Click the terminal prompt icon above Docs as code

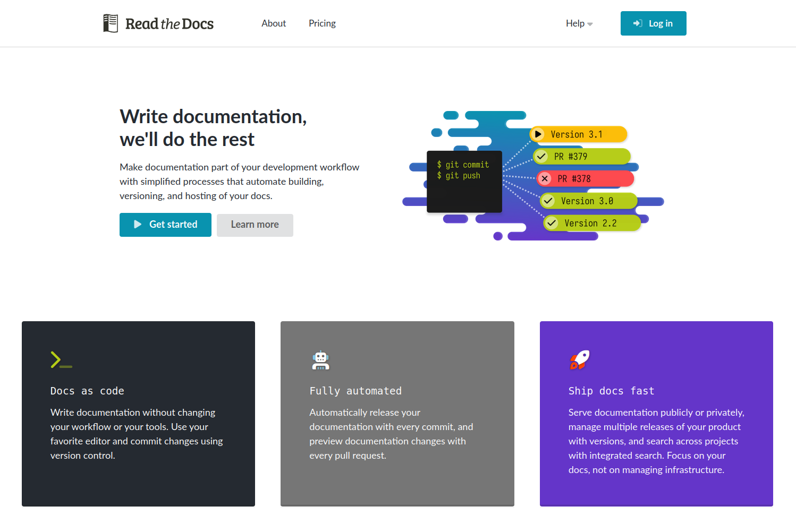(61, 360)
